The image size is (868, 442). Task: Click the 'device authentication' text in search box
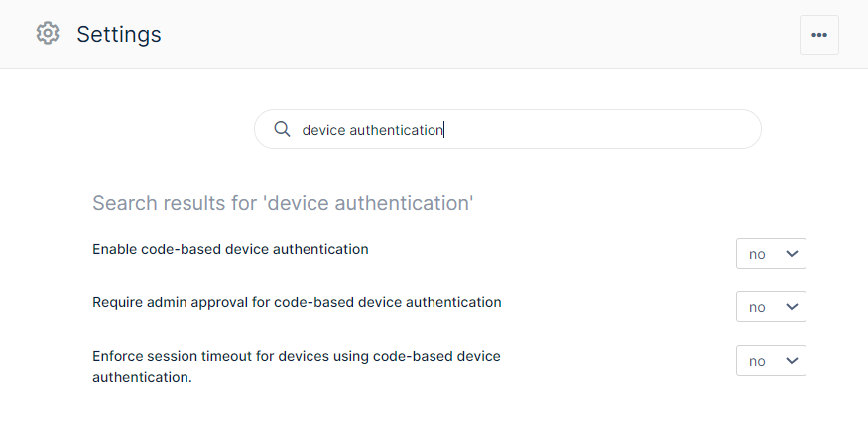(x=372, y=130)
